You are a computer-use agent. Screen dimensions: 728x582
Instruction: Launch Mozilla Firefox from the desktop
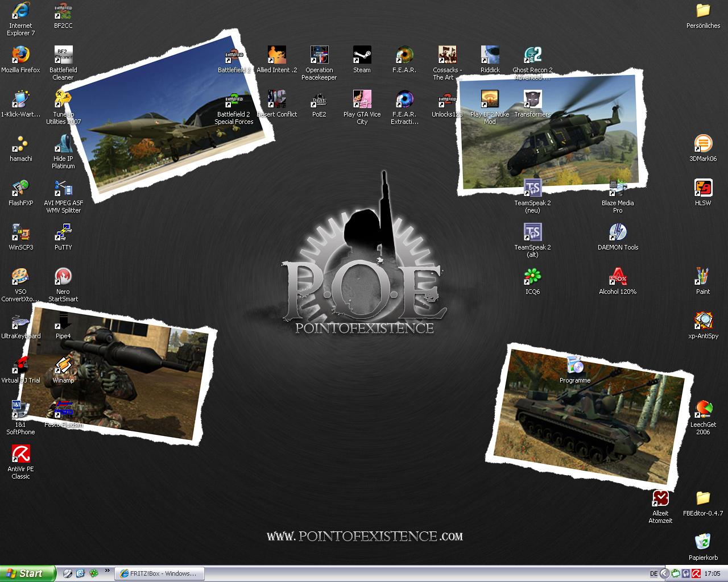(x=21, y=55)
